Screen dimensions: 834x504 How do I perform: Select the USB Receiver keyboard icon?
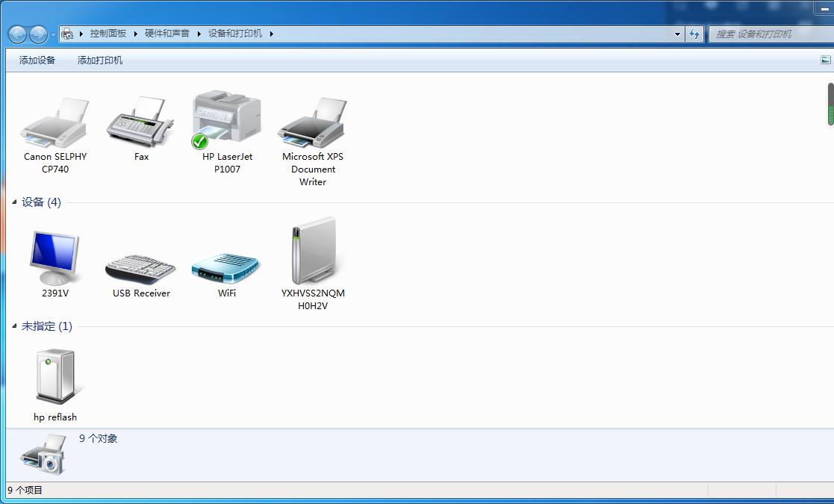(140, 269)
